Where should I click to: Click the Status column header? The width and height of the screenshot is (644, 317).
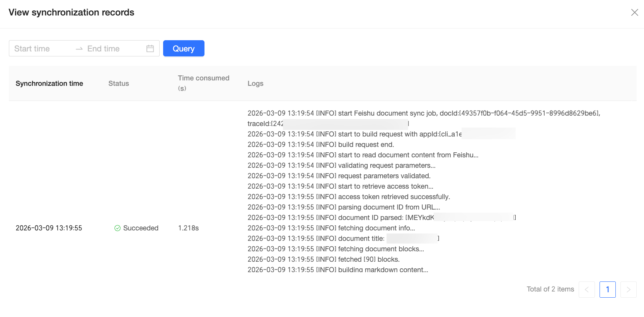click(119, 84)
